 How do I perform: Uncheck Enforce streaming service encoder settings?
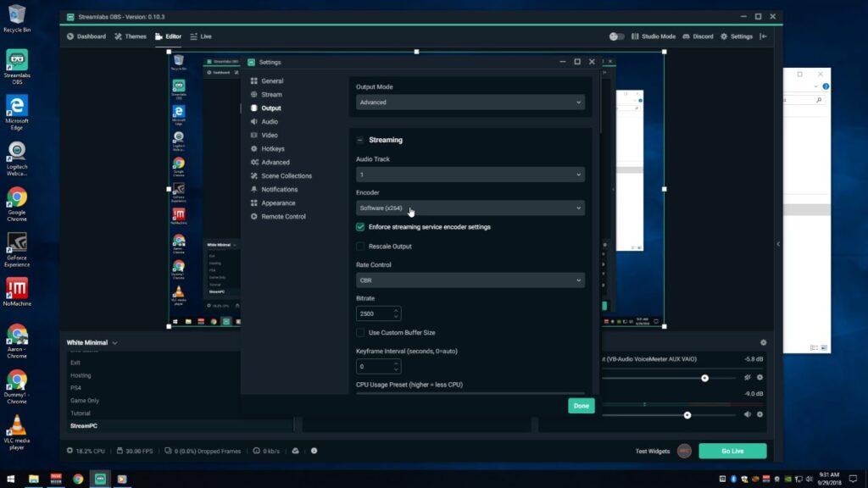(x=360, y=227)
